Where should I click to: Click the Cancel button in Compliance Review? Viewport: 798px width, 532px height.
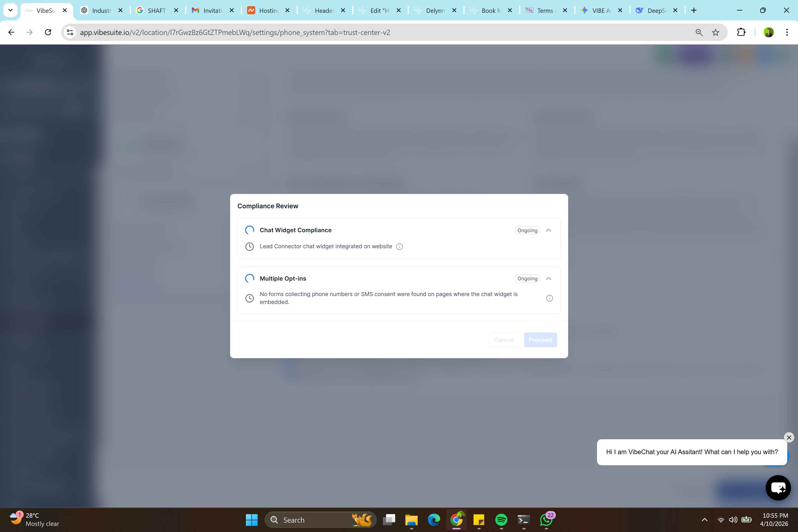coord(503,339)
